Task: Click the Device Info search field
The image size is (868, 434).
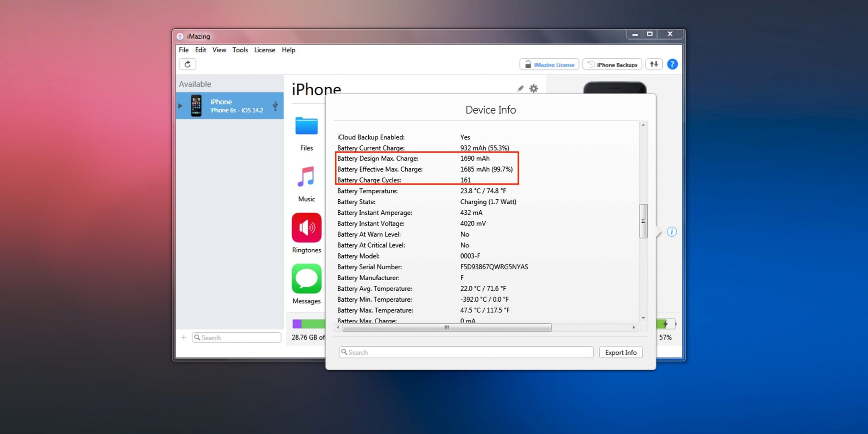Action: (466, 352)
